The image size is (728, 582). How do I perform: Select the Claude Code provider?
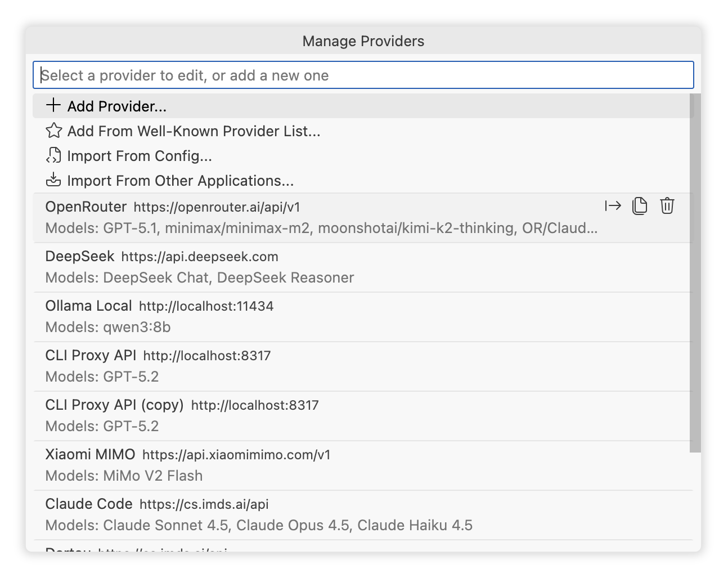tap(363, 515)
